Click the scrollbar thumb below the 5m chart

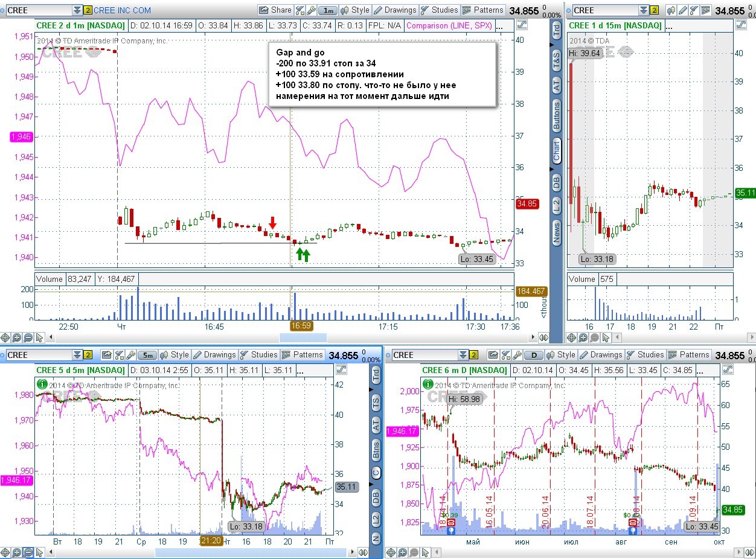(x=251, y=552)
